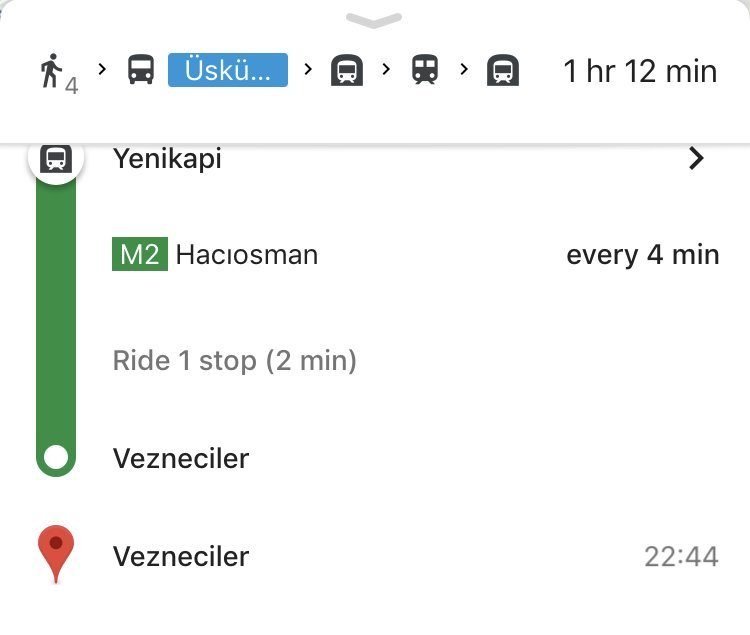Viewport: 750px width, 635px height.
Task: Tap the every 4 min frequency
Action: click(642, 254)
